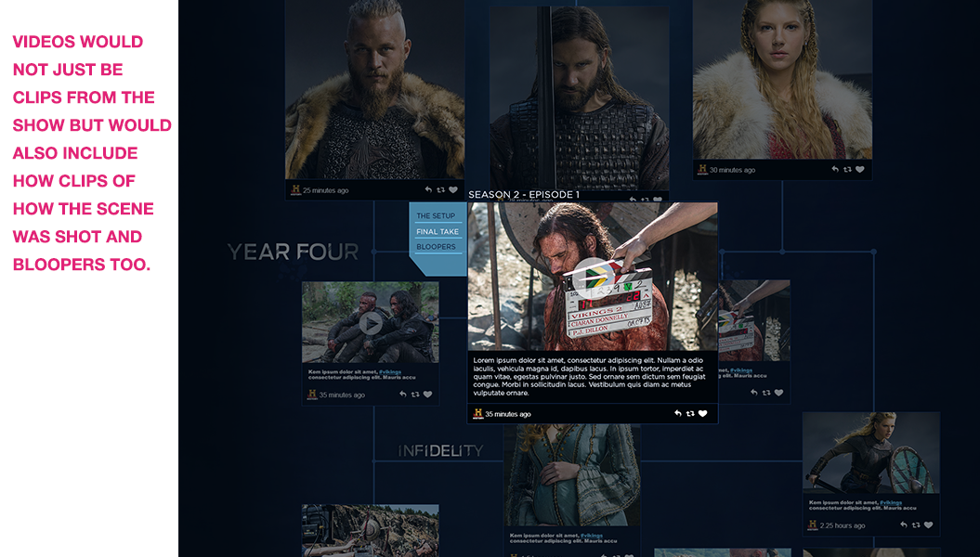Click the INFIDELITY timeline label
Image resolution: width=980 pixels, height=557 pixels.
point(440,450)
